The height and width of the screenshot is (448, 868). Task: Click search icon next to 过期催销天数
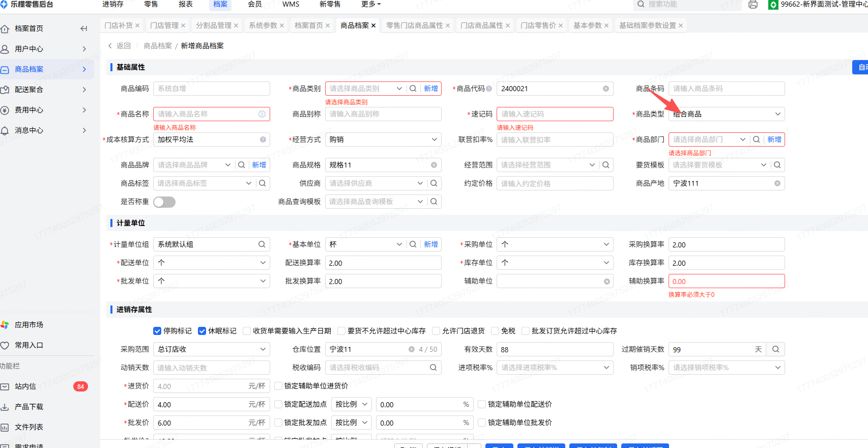776,349
